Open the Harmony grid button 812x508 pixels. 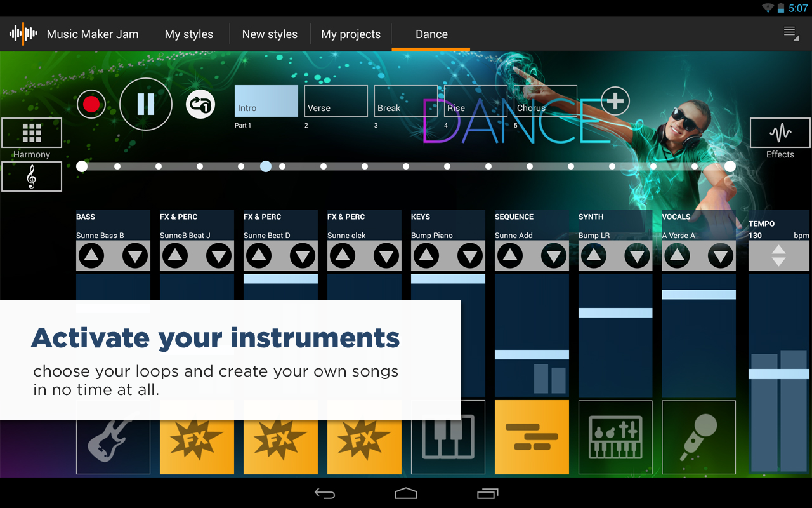click(x=32, y=133)
